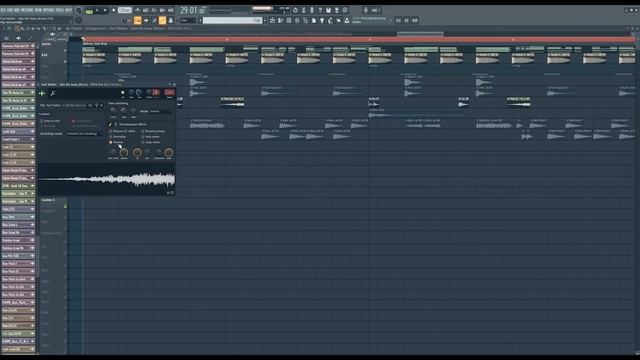Image resolution: width=640 pixels, height=360 pixels.
Task: Click the folder browse icon beside file name
Action: click(90, 105)
